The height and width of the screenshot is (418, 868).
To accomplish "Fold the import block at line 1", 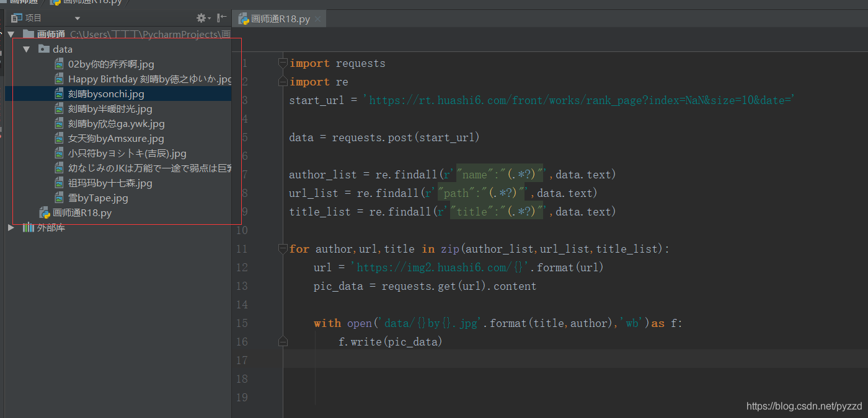I will (x=283, y=63).
